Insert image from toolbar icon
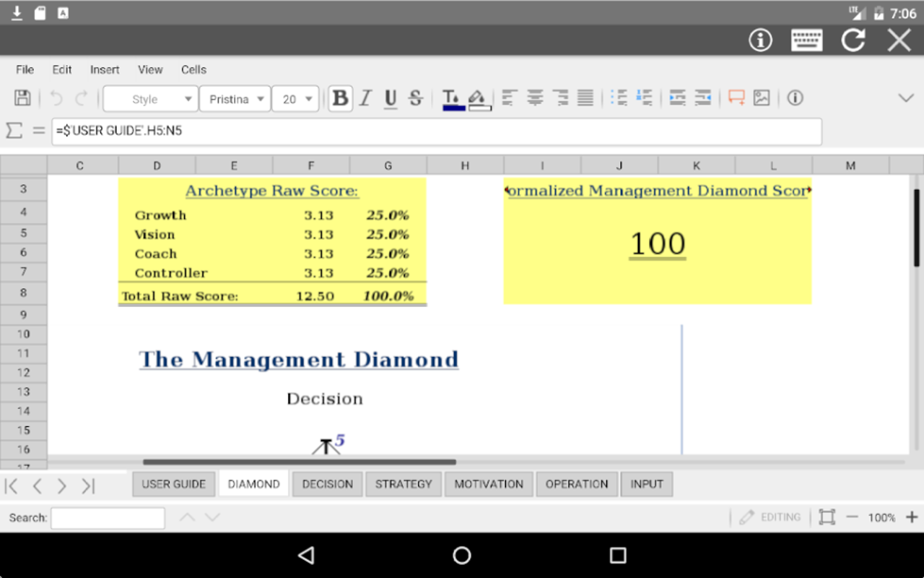Screen dimensions: 924x578 762,98
